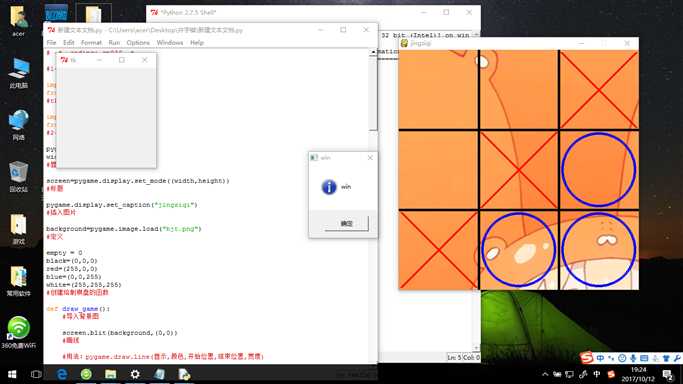The width and height of the screenshot is (683, 384).
Task: Select the 此电脑 desktop icon
Action: [x=18, y=73]
